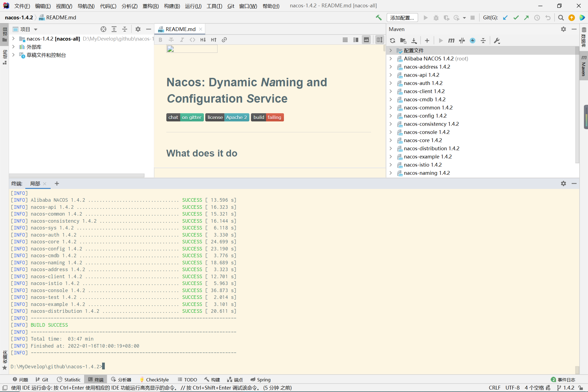Viewport: 588px width, 392px height.
Task: Expand Alibaba NACOS 1.4.2 (root) module
Action: [391, 59]
